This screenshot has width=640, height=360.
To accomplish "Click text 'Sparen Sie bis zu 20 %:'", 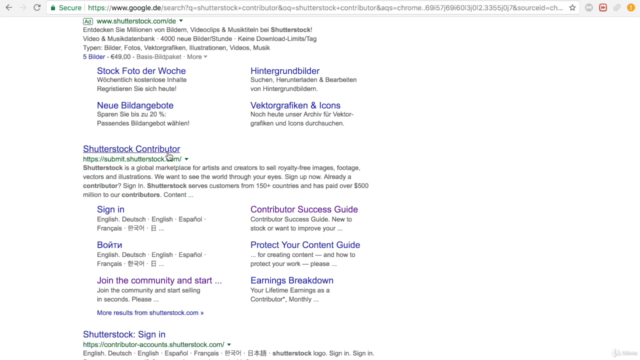I will coord(131,114).
